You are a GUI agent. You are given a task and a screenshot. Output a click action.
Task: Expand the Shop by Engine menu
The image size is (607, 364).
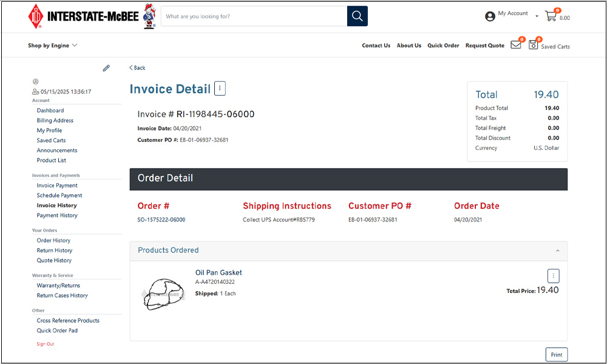coord(53,45)
